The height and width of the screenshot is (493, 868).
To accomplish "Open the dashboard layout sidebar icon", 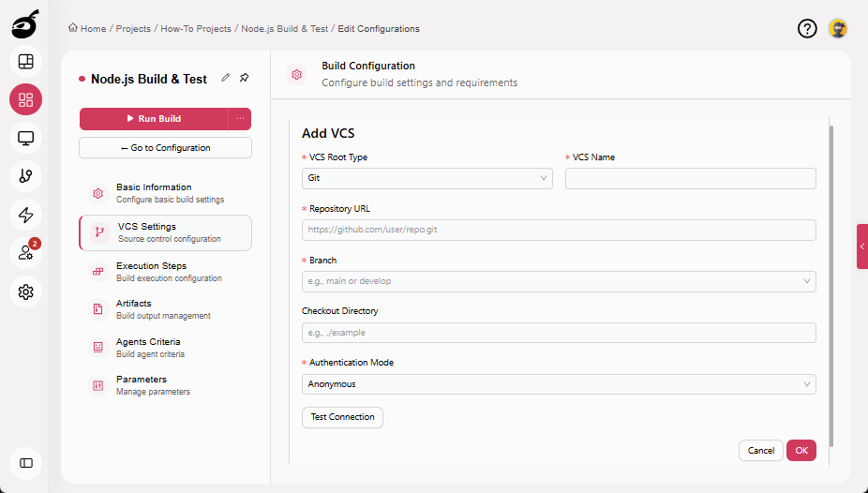I will click(25, 62).
